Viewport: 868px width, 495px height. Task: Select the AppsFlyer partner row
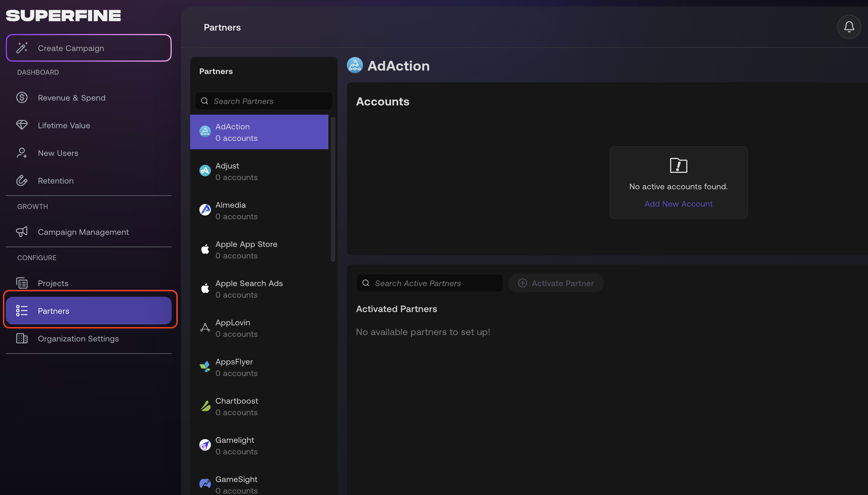[x=259, y=367]
